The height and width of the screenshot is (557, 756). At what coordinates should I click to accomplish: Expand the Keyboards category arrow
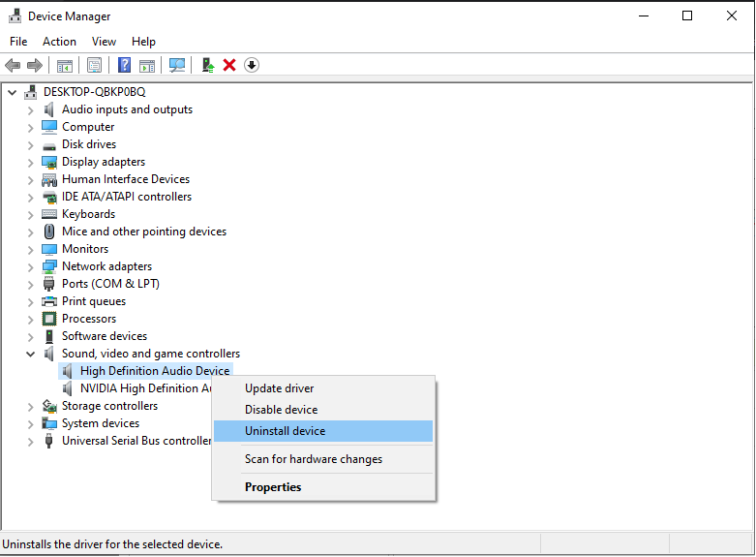point(30,214)
